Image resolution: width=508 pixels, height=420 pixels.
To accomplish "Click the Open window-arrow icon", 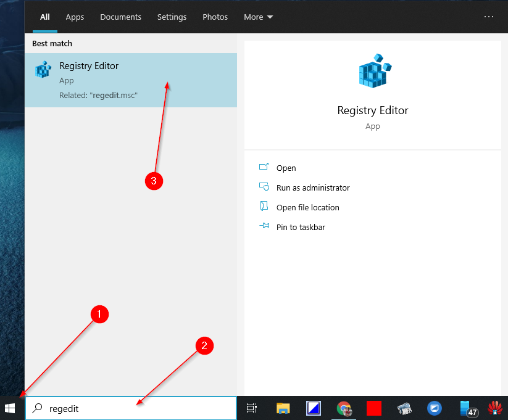I will point(264,167).
